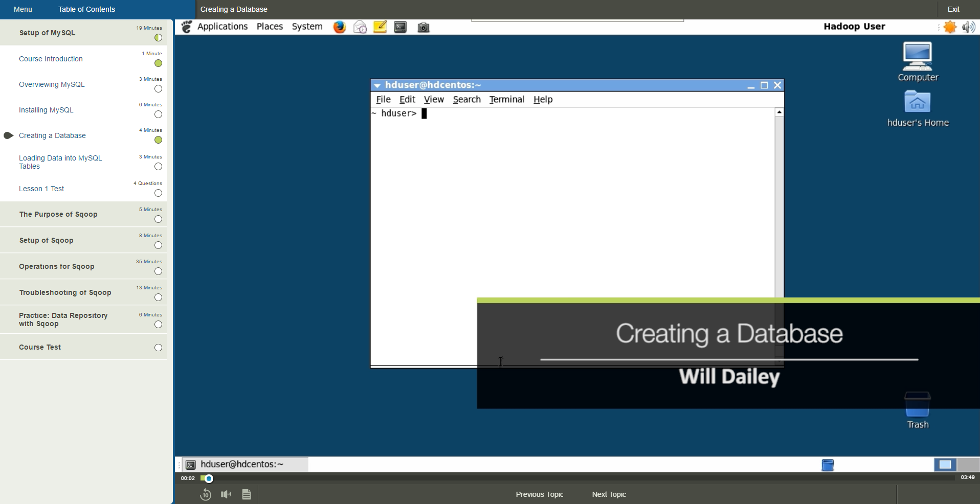Collapse the terminal window title triangle
The height and width of the screenshot is (504, 980).
pyautogui.click(x=377, y=85)
